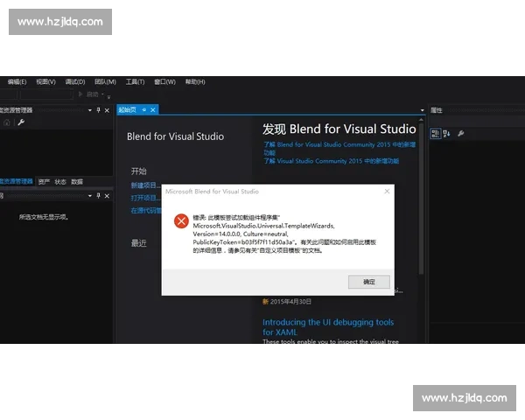525x420 pixels.
Task: Open the 窗口(W) menu
Action: 164,81
